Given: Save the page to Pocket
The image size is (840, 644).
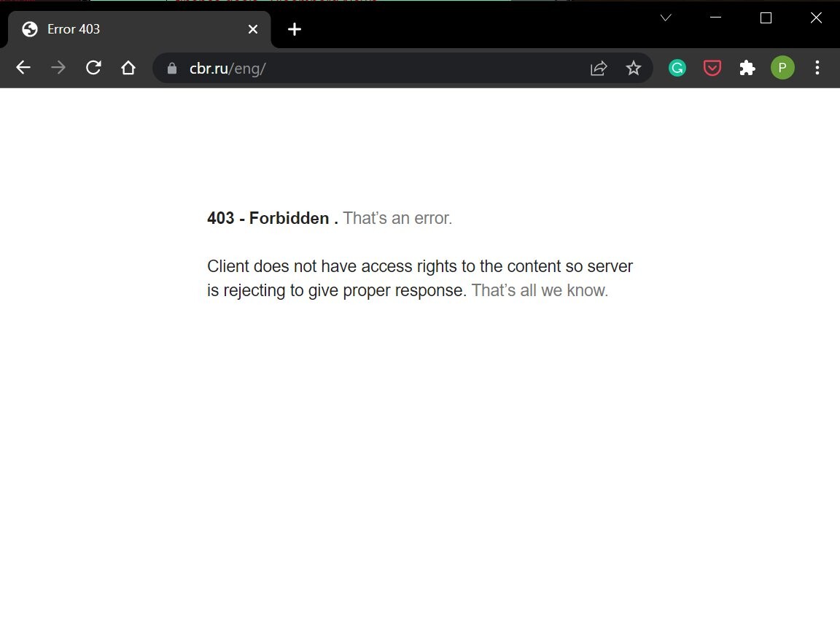Looking at the screenshot, I should (712, 68).
